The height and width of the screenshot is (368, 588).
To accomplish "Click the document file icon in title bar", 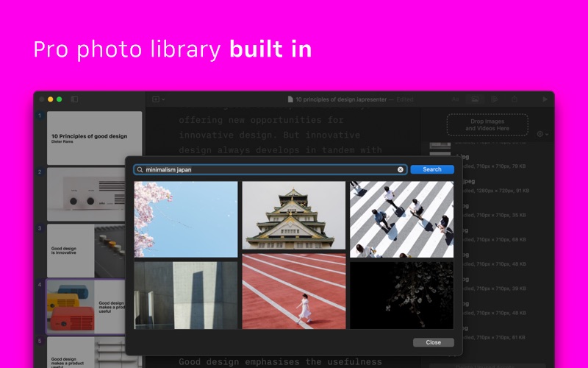I will (290, 99).
